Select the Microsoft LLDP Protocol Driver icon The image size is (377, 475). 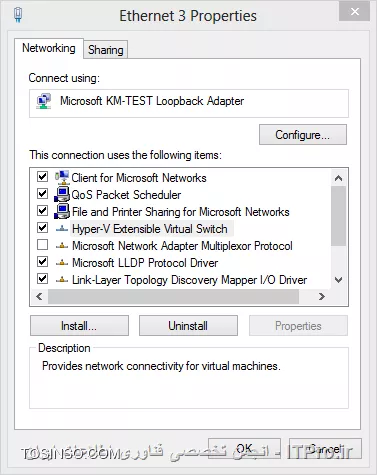[x=62, y=263]
